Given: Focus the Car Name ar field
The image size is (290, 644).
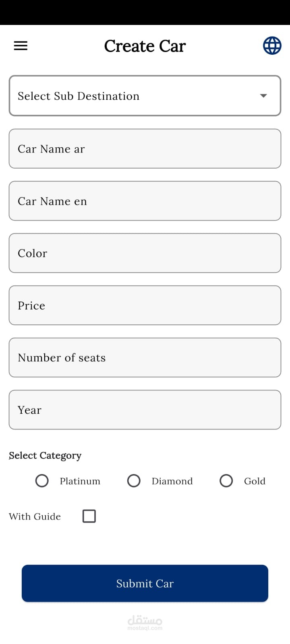Looking at the screenshot, I should 145,149.
